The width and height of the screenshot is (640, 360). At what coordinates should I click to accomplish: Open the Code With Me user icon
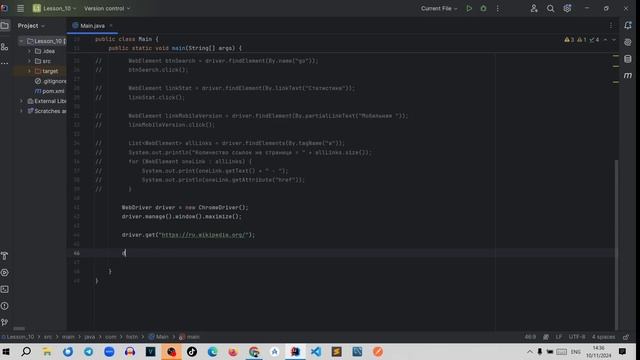pos(534,8)
